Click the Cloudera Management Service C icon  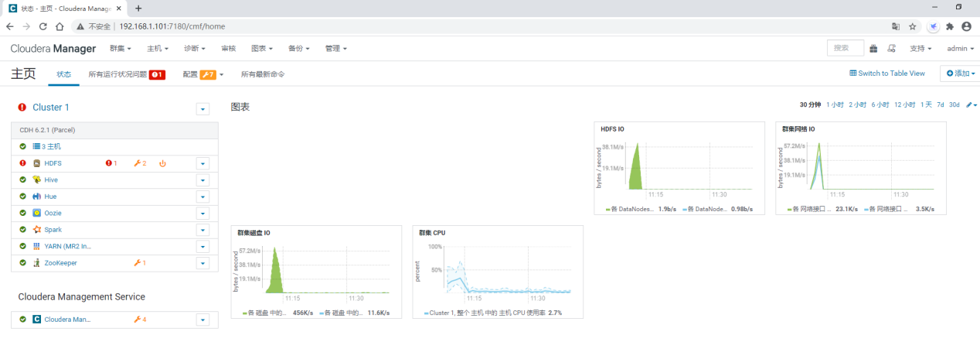click(x=36, y=320)
